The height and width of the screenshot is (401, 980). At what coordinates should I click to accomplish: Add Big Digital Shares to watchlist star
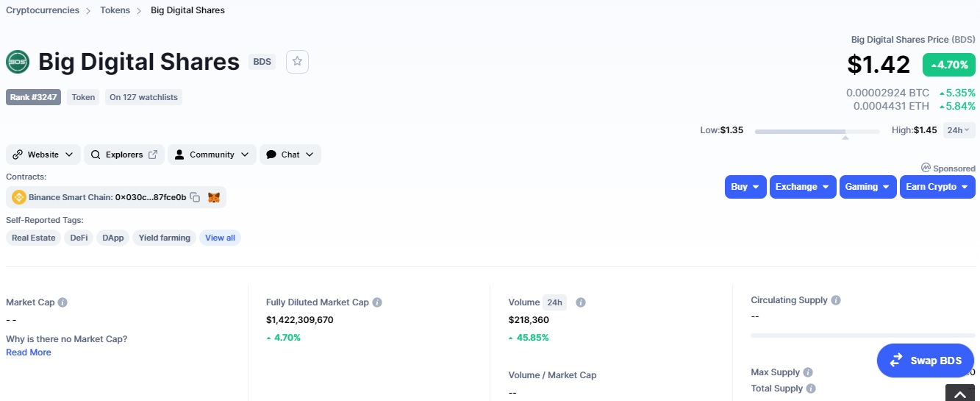point(297,62)
